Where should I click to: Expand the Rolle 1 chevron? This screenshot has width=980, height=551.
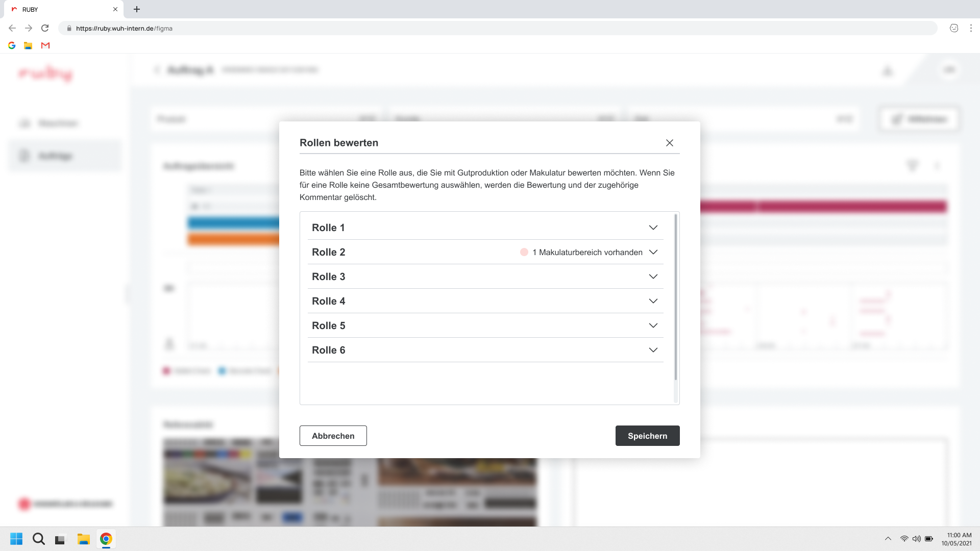(653, 228)
